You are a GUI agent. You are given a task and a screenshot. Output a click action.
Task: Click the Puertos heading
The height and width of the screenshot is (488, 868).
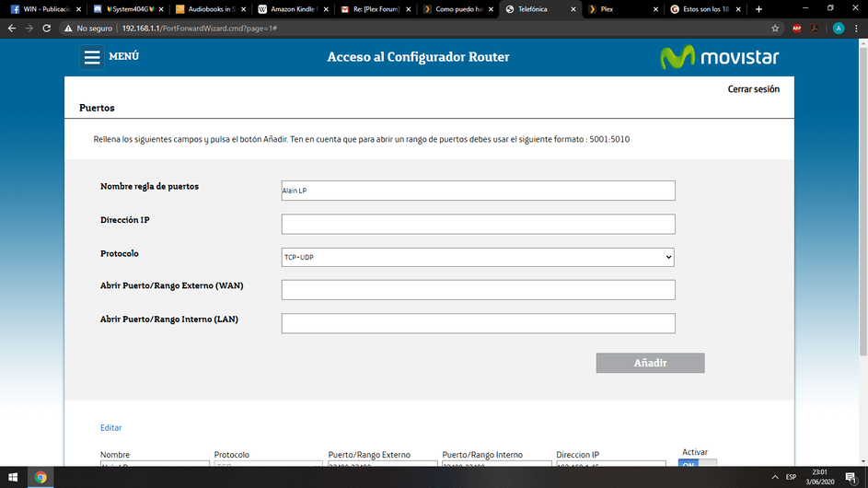coord(97,108)
